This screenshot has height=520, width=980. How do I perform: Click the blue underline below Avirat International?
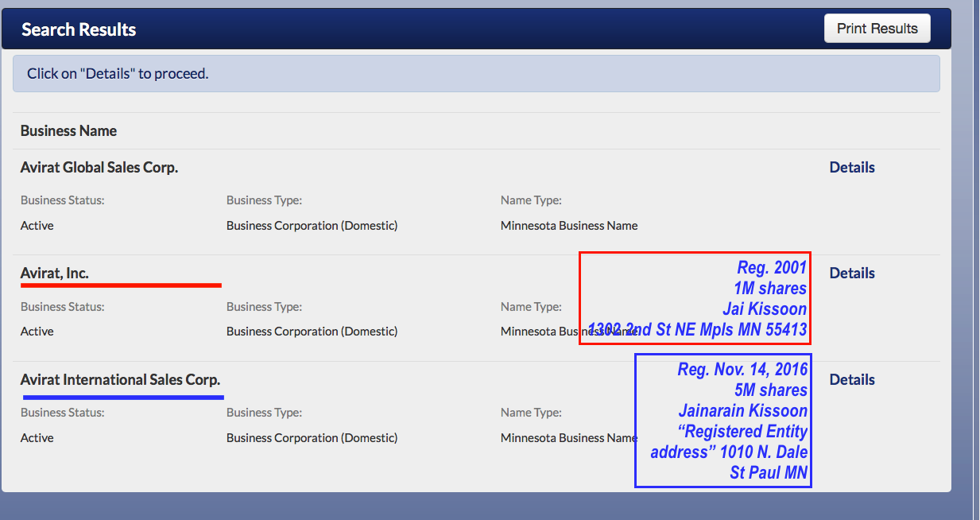coord(123,396)
